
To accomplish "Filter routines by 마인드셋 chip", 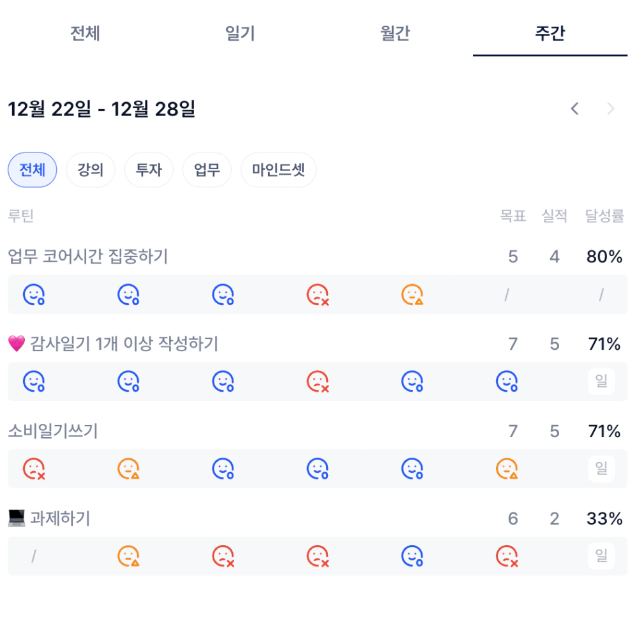I will [278, 170].
